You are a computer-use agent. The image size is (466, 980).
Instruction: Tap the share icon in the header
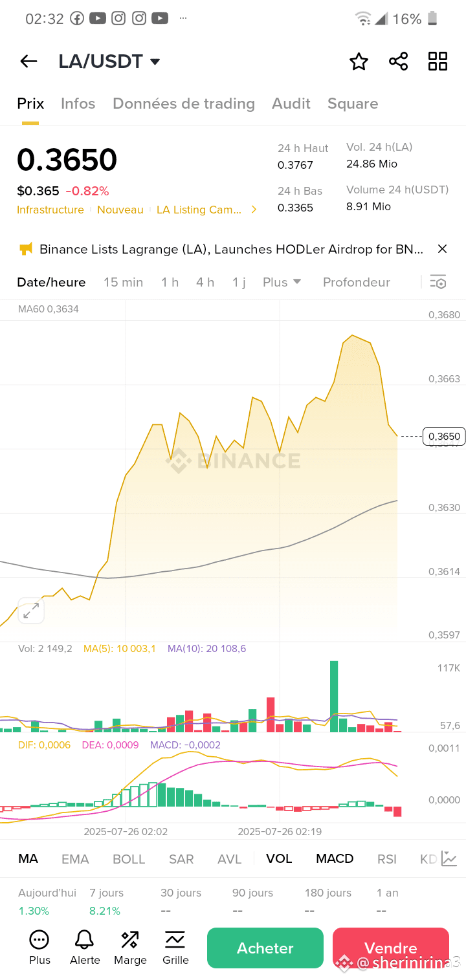click(398, 61)
